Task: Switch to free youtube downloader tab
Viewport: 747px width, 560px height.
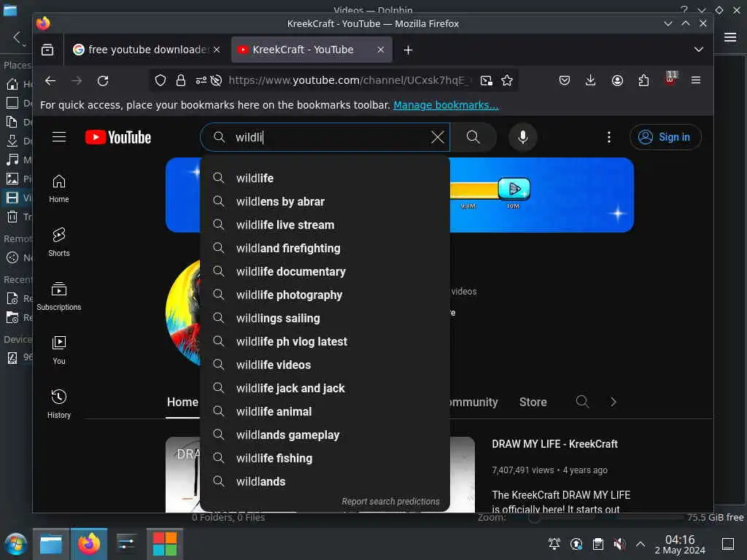Action: pyautogui.click(x=147, y=50)
